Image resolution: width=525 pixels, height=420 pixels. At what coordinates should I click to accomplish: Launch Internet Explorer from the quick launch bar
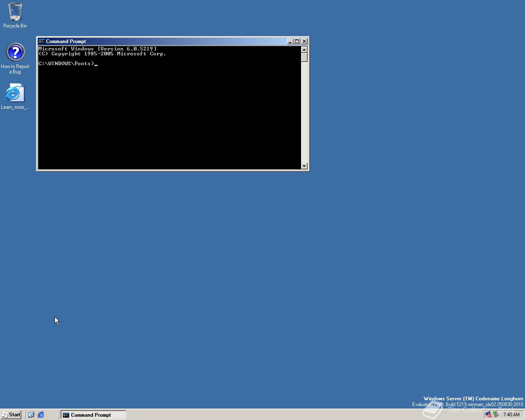(x=41, y=415)
